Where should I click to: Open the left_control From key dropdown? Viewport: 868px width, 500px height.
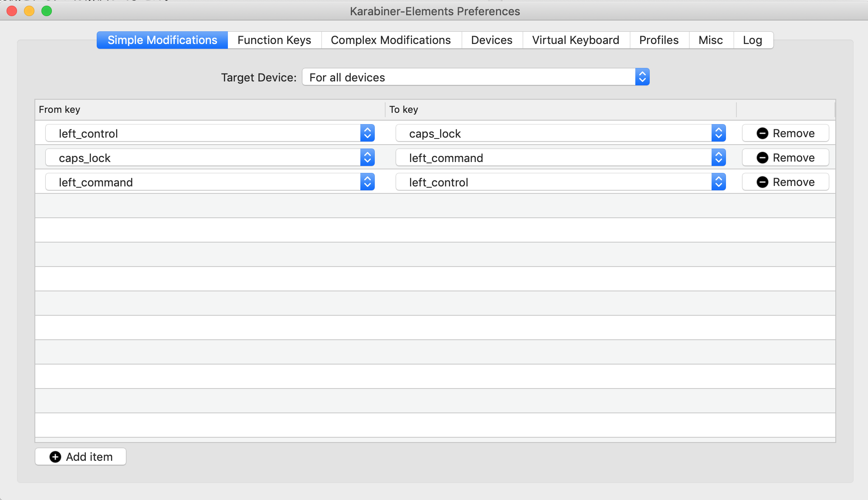coord(210,133)
